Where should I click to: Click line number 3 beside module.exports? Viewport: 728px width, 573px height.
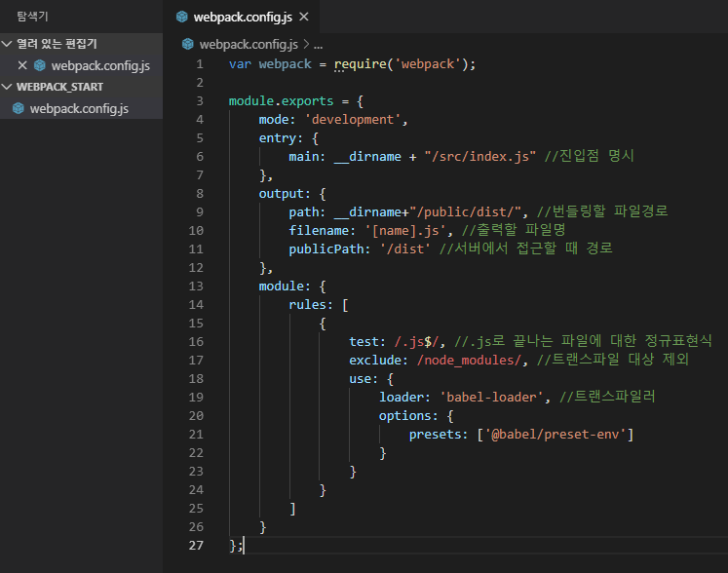click(200, 100)
